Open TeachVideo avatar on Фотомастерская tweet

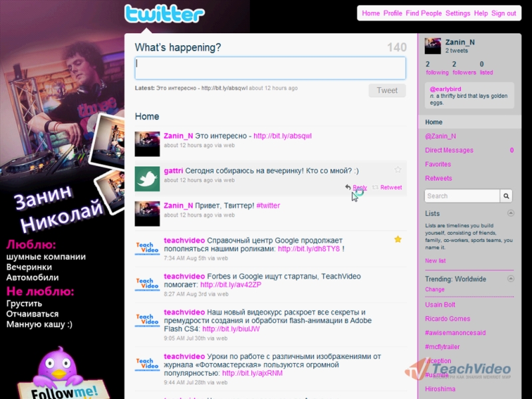point(147,364)
